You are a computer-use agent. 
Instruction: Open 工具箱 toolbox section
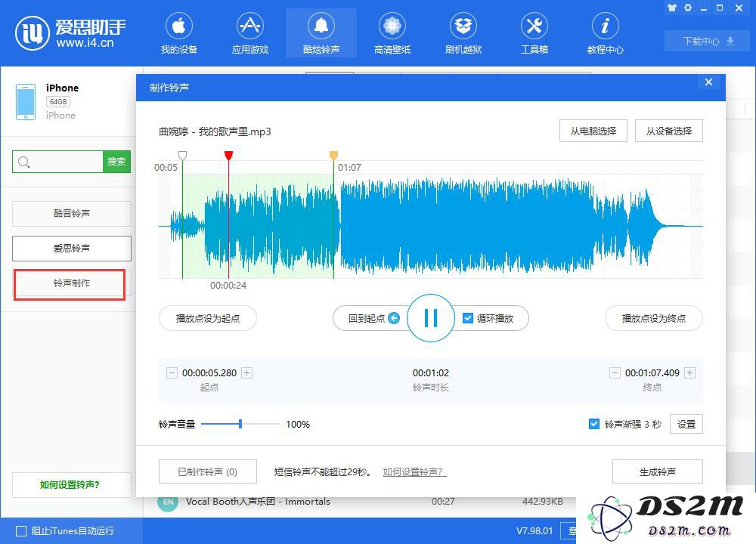point(534,32)
